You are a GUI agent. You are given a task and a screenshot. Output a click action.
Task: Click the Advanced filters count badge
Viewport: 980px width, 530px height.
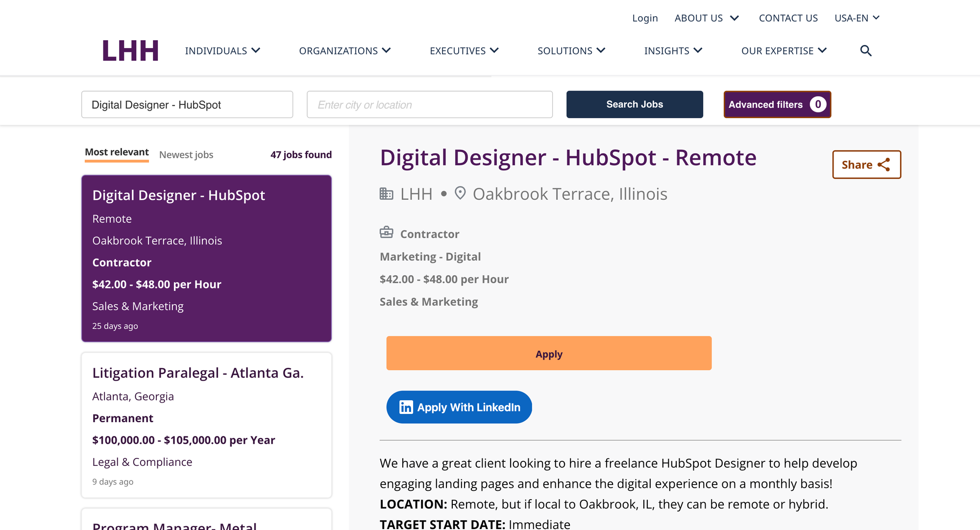[x=818, y=104]
